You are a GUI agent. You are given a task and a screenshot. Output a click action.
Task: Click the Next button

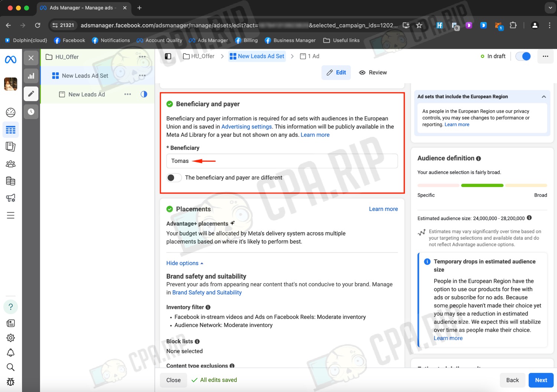[x=541, y=380]
